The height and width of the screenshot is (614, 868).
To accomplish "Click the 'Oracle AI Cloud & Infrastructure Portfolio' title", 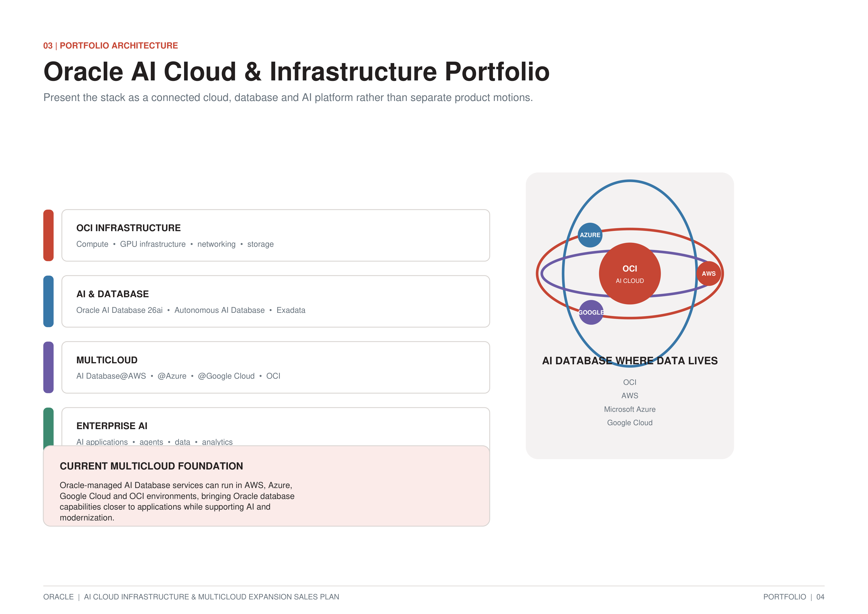I will (x=296, y=72).
